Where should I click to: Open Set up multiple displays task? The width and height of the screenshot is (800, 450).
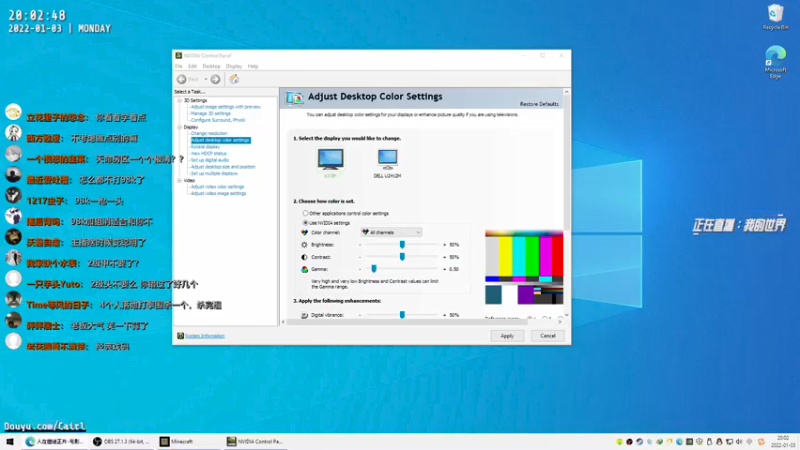[x=214, y=173]
